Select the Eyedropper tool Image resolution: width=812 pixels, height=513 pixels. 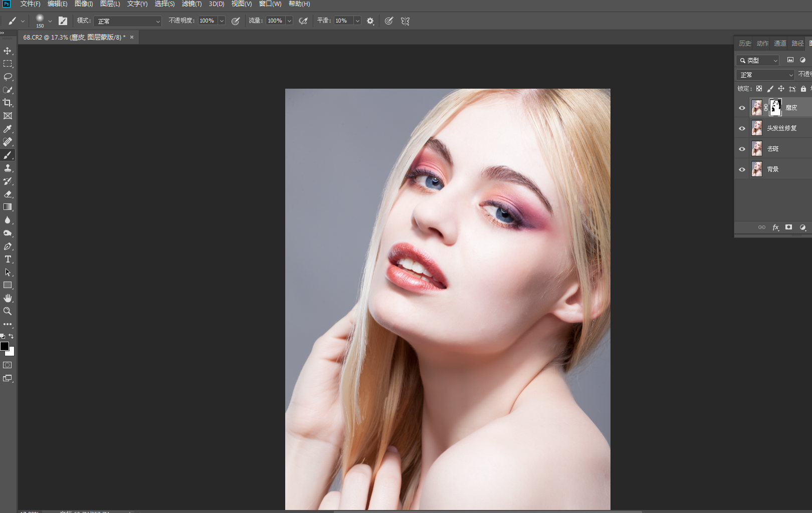8,129
